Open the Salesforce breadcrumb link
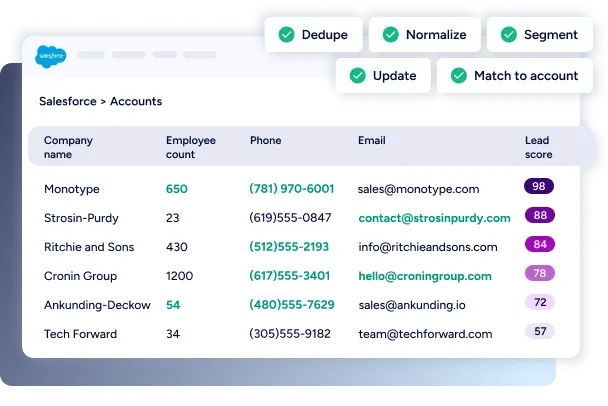 (x=68, y=101)
